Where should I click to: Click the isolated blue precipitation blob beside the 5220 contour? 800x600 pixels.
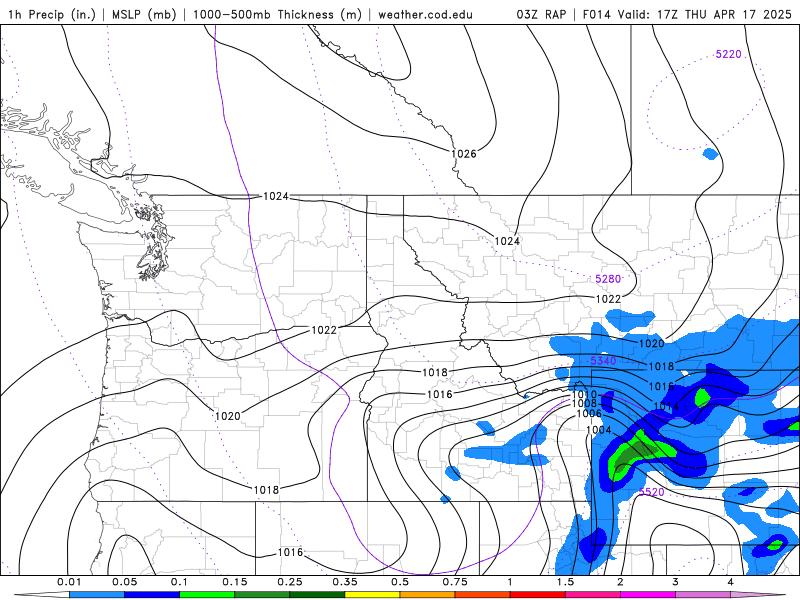(x=711, y=153)
